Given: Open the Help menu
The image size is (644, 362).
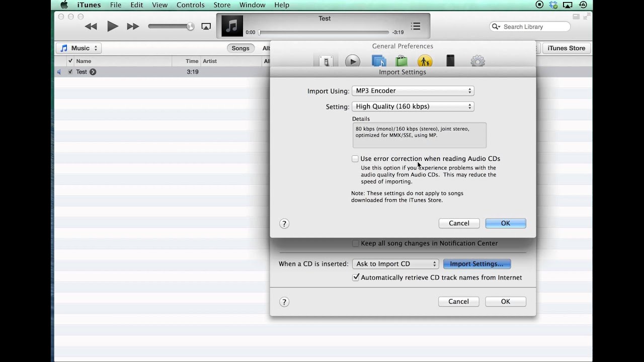Looking at the screenshot, I should pos(282,5).
